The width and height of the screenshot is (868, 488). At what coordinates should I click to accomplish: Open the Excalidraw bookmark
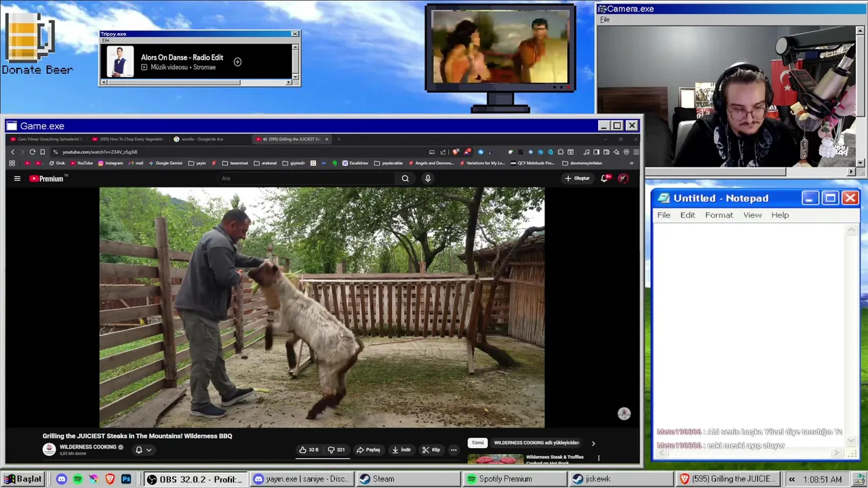(355, 163)
